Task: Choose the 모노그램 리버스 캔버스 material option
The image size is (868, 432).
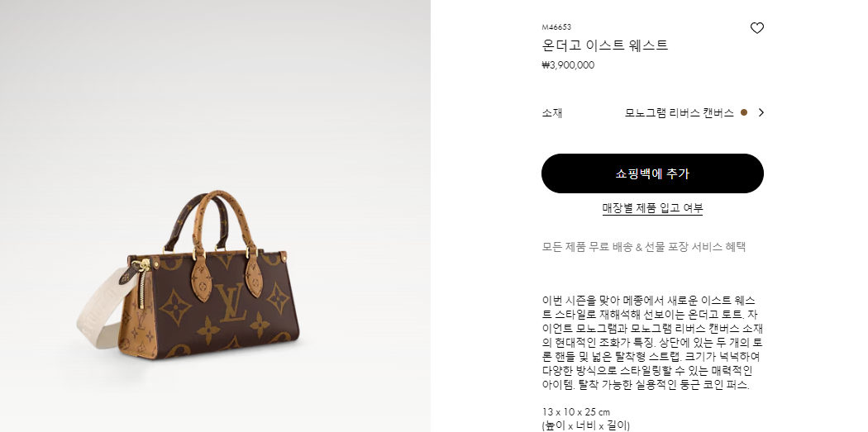Action: pos(680,113)
